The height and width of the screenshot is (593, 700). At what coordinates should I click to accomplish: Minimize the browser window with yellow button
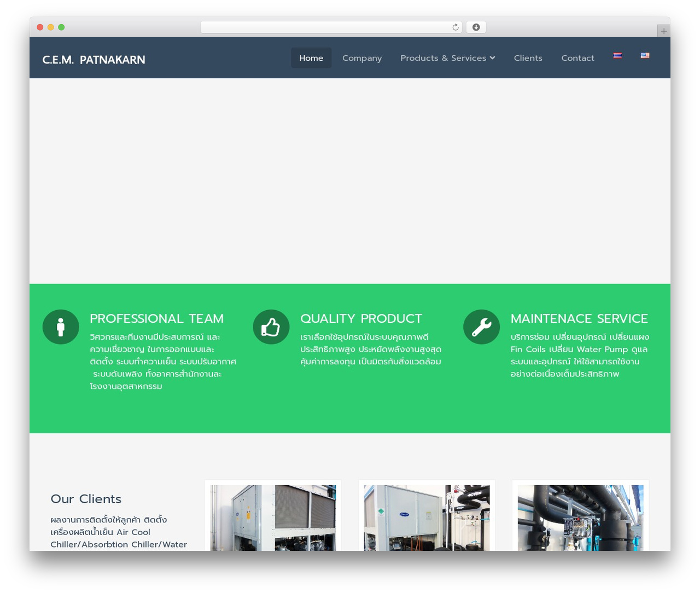51,27
